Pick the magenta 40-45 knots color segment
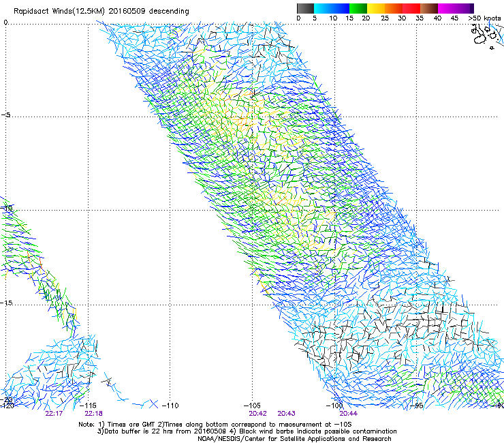Viewport: 504px width, 443px height. tap(447, 8)
